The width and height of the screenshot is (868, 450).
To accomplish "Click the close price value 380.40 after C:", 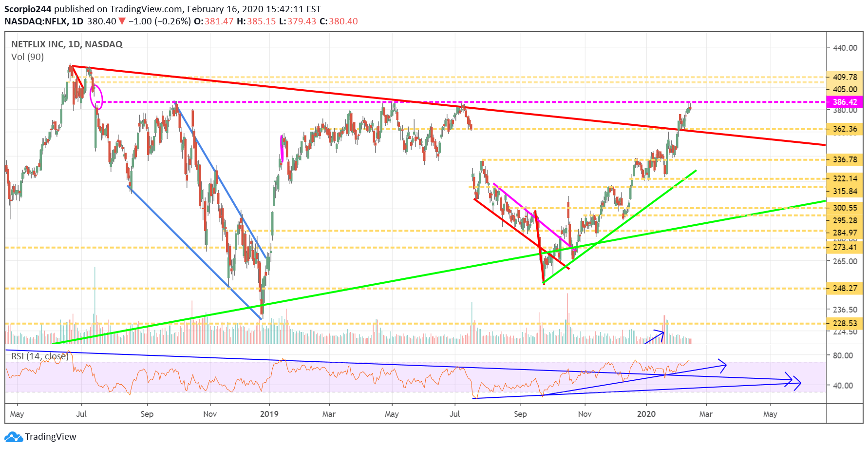I will (343, 21).
